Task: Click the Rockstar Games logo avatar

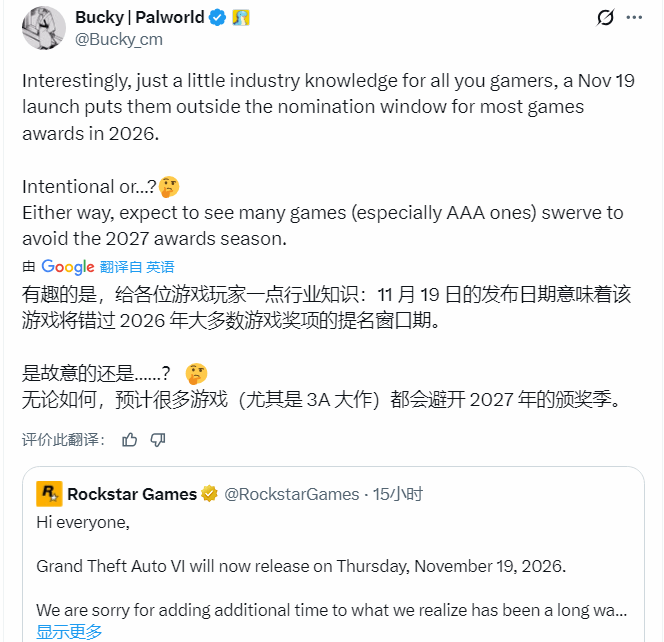Action: (49, 494)
